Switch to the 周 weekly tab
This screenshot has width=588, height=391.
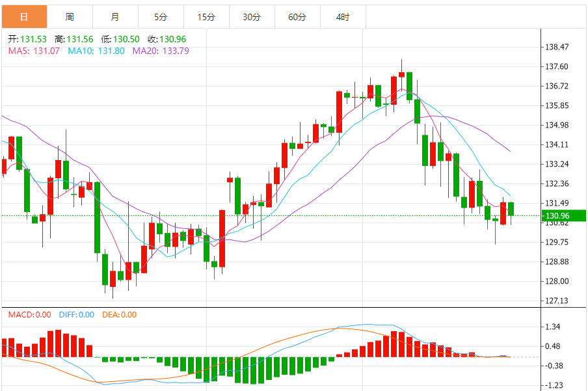[x=70, y=17]
